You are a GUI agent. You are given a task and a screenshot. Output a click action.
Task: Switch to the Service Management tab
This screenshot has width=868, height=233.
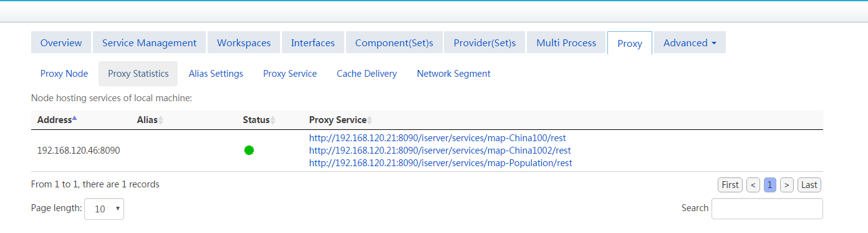pos(149,42)
